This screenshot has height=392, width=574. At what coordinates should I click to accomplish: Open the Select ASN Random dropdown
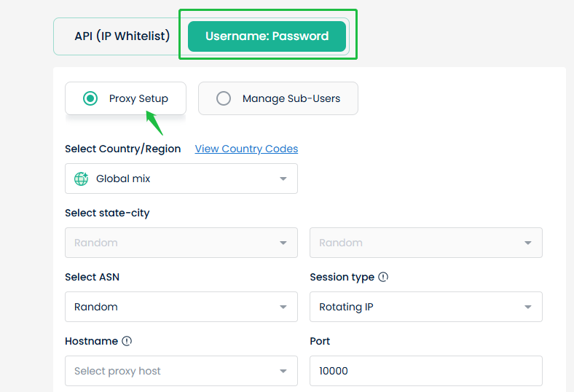coord(181,307)
